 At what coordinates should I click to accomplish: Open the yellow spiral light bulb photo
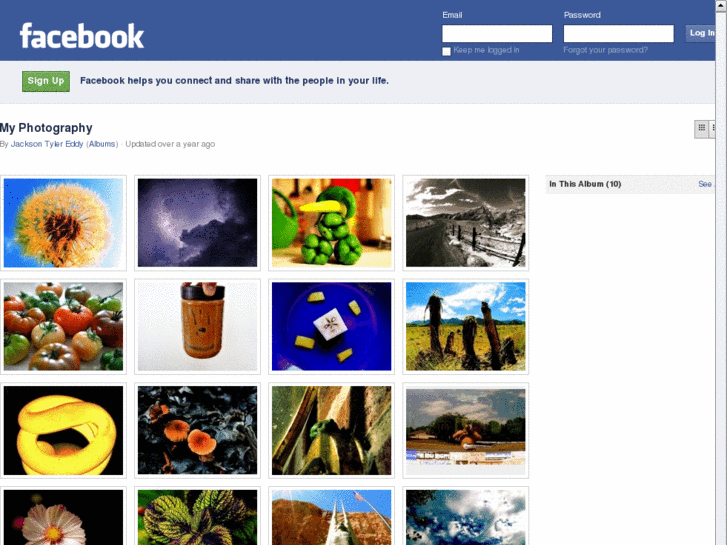point(64,430)
